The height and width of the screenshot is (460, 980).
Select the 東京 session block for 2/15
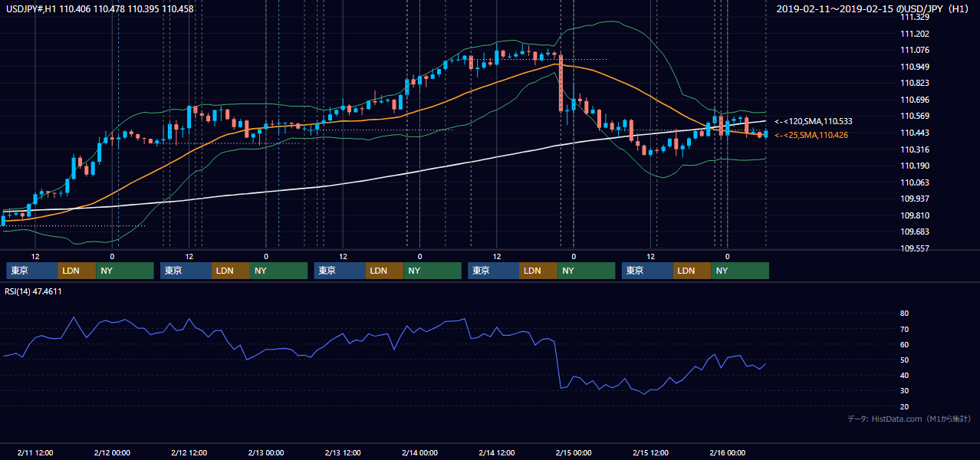(x=648, y=271)
